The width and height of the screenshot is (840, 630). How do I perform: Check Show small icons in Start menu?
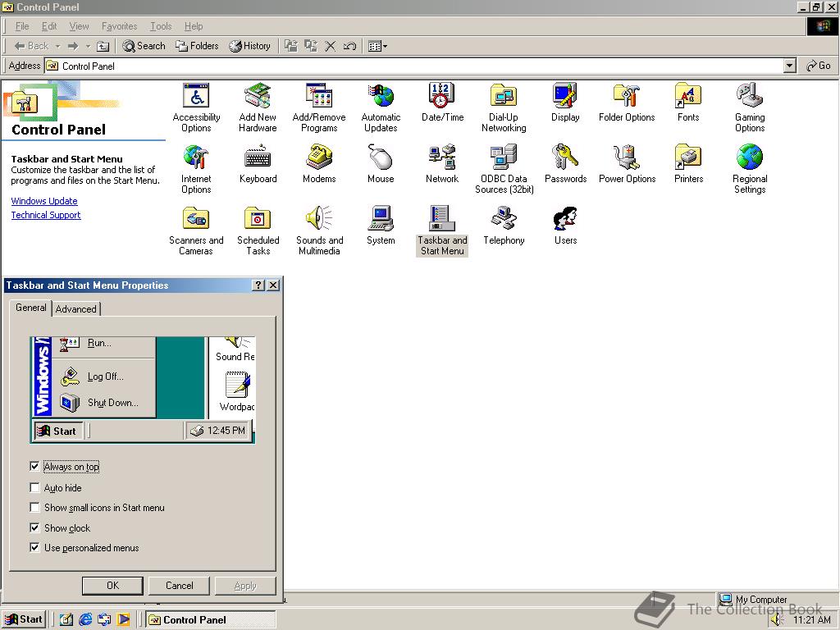pyautogui.click(x=34, y=508)
